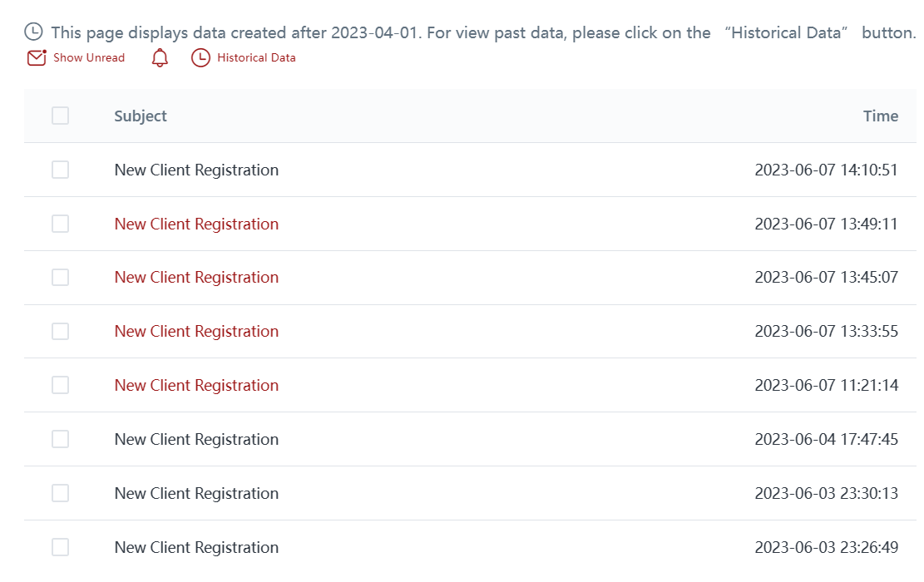
Task: Open the unread message from 13:49:11
Action: pyautogui.click(x=196, y=224)
